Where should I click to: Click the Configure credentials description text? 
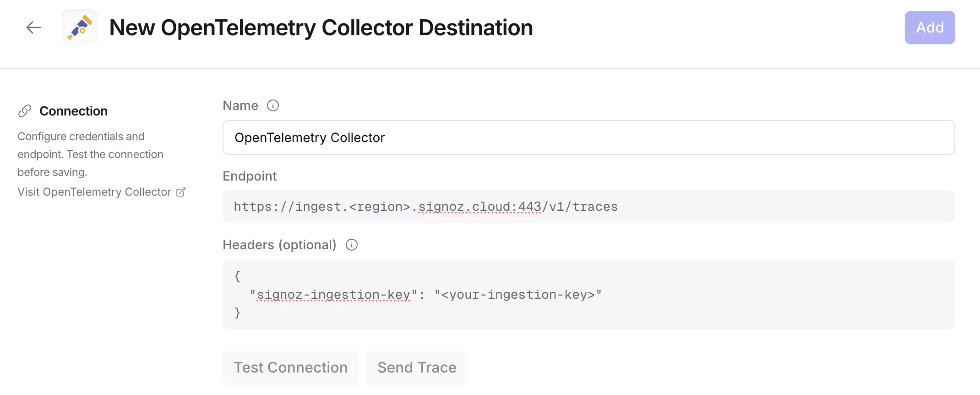[x=90, y=154]
